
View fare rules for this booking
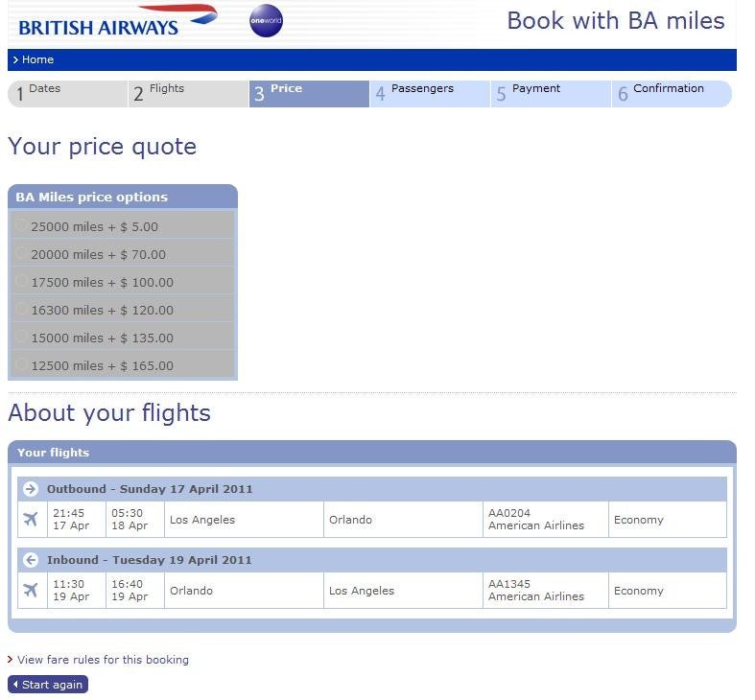103,660
